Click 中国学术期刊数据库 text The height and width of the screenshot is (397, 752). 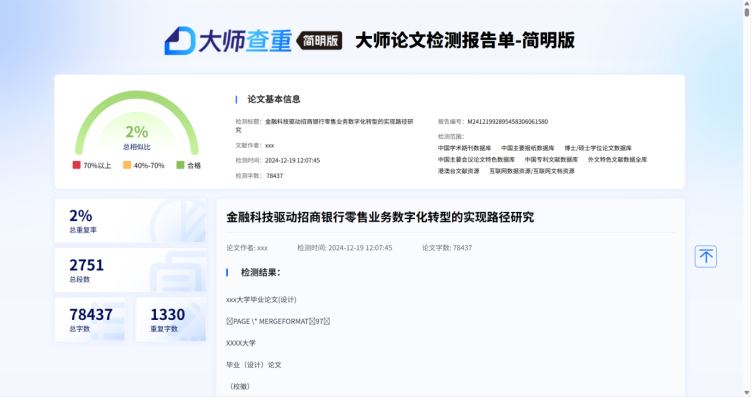pyautogui.click(x=464, y=148)
